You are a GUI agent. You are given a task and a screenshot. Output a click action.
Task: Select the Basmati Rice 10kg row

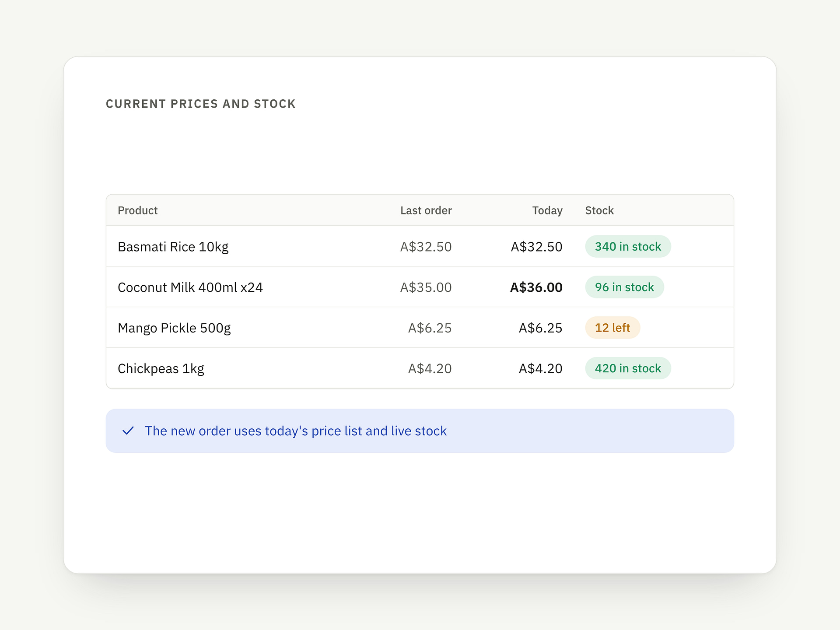(420, 246)
